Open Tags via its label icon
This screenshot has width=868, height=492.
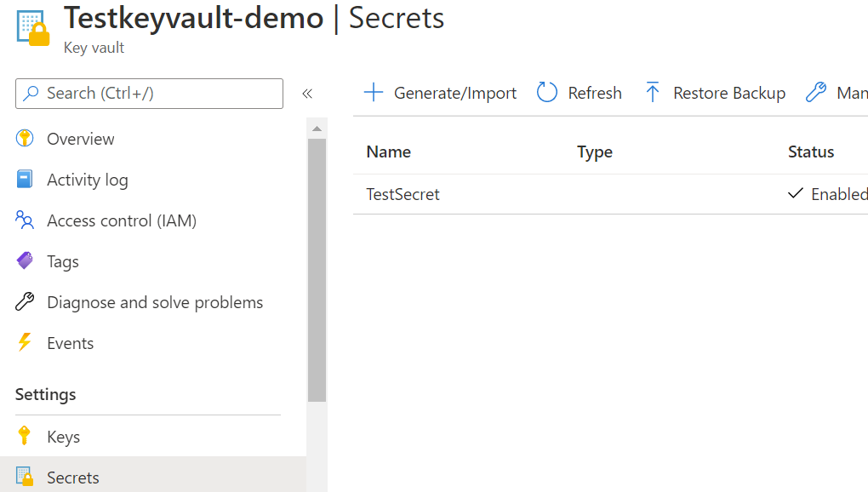[23, 261]
